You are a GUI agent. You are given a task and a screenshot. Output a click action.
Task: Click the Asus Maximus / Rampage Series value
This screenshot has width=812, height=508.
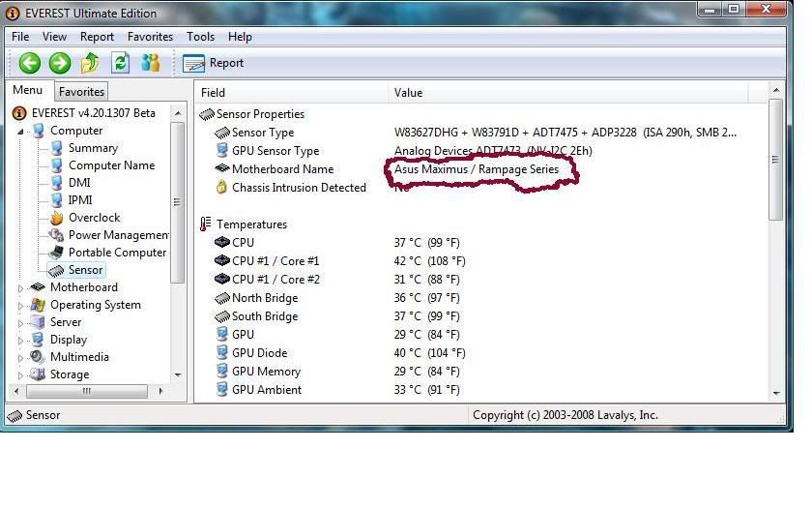[477, 169]
